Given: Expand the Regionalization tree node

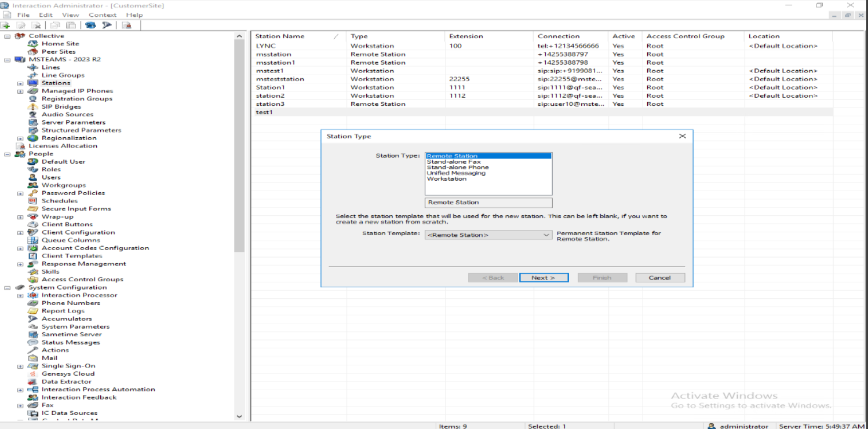Looking at the screenshot, I should pos(20,138).
